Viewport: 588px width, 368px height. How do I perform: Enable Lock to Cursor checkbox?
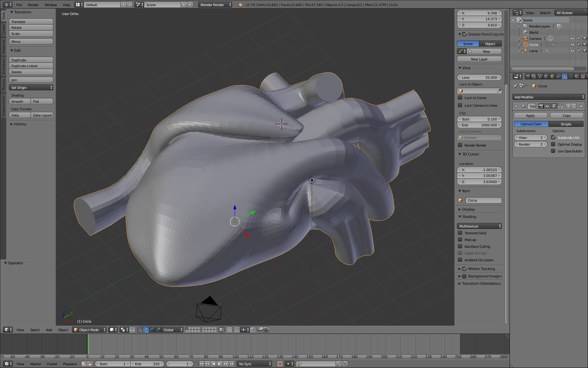(460, 98)
